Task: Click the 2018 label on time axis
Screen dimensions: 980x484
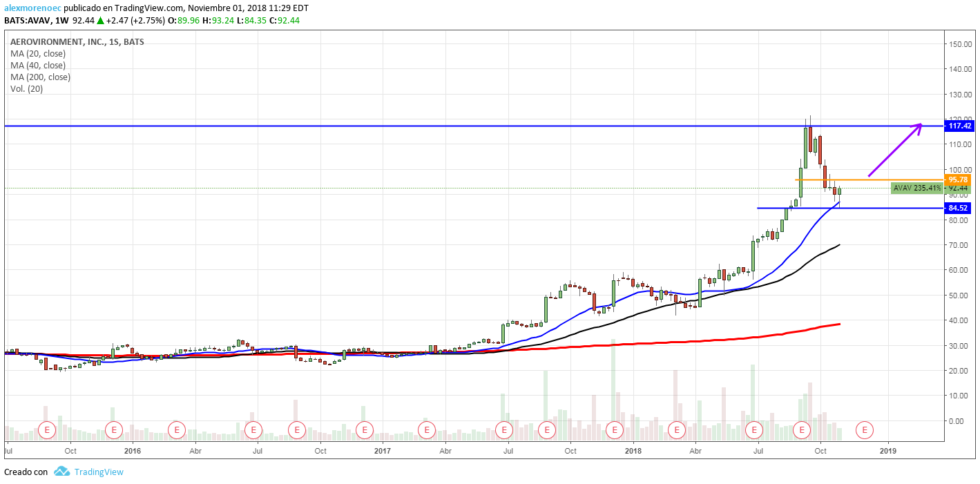Action: point(633,452)
